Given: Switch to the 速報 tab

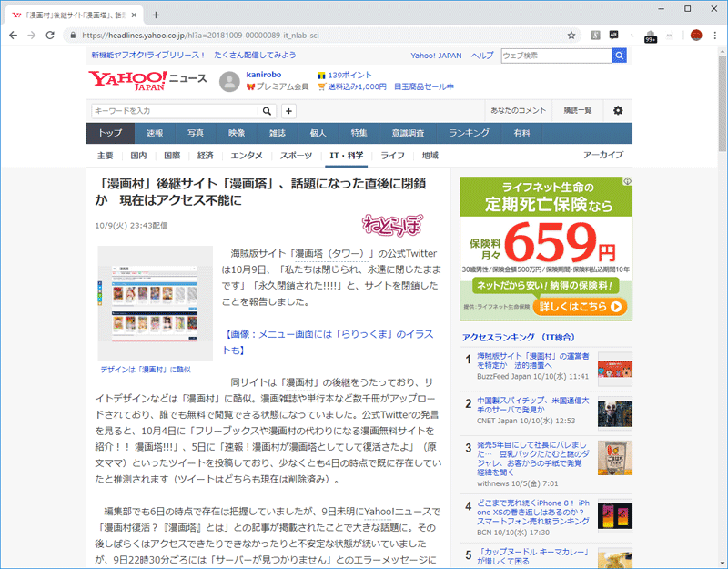Looking at the screenshot, I should tap(155, 133).
